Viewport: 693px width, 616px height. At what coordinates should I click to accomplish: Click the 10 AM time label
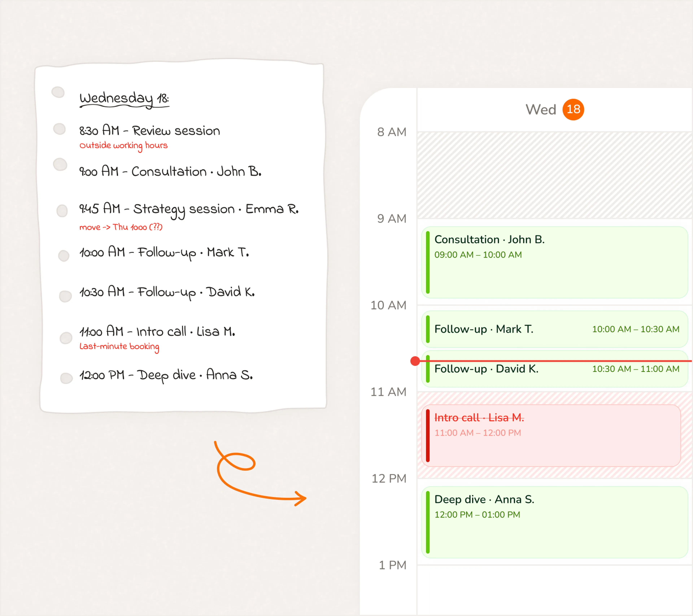pos(388,305)
